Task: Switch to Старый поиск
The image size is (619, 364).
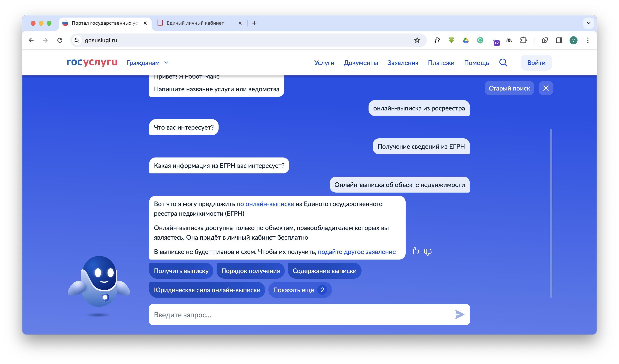Action: point(509,88)
